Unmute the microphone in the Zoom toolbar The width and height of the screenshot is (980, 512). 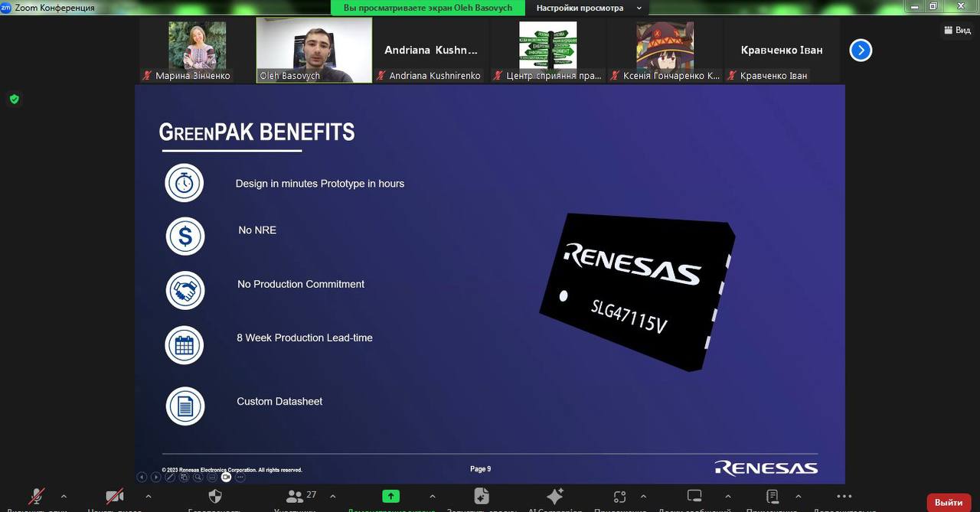tap(36, 496)
